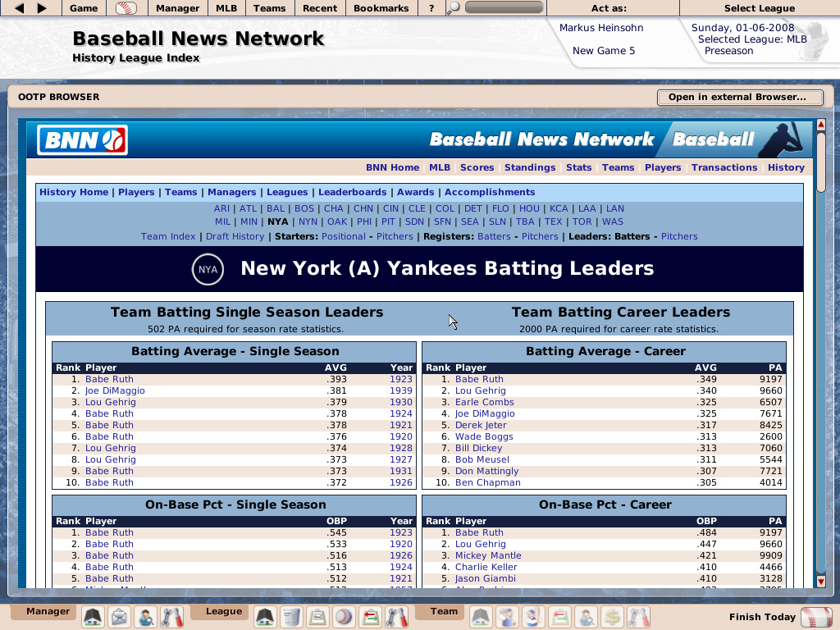840x630 pixels.
Task: Open League transactions arrows icon
Action: 370,617
